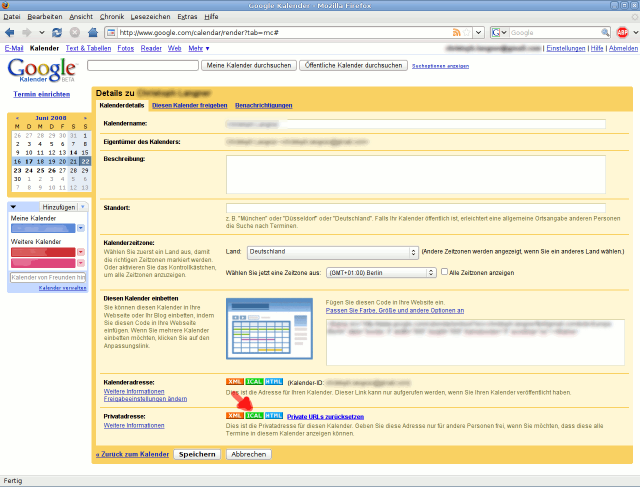Enable Alle Zeitzonen anzeigen checkbox
Image resolution: width=640 pixels, height=487 pixels.
pyautogui.click(x=444, y=271)
